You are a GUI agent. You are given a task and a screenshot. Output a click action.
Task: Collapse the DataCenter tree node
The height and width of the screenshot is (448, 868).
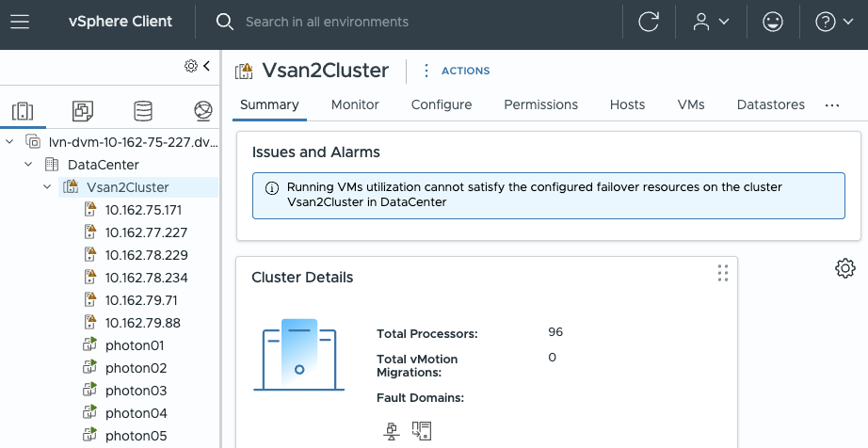pyautogui.click(x=29, y=165)
